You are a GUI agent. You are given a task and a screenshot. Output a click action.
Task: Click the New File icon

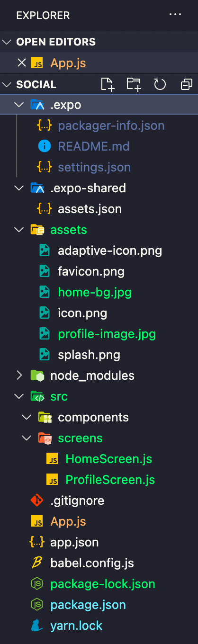(x=108, y=84)
